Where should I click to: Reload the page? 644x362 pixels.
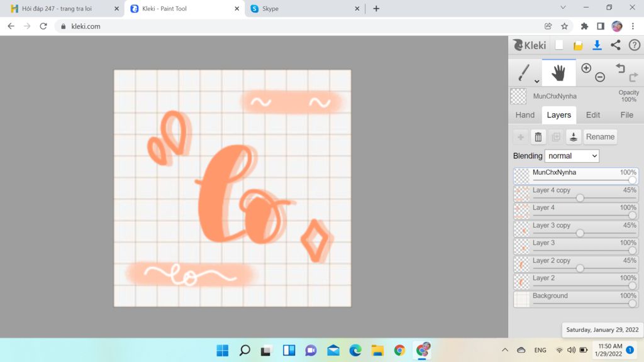[43, 26]
